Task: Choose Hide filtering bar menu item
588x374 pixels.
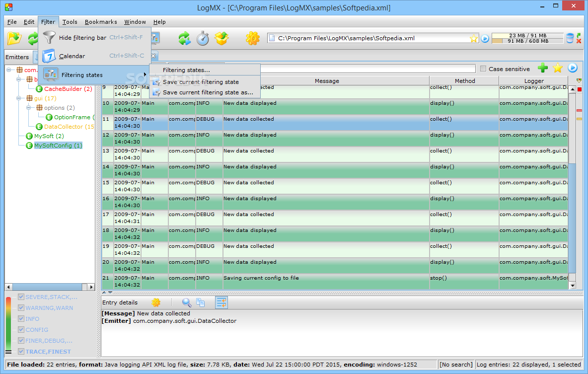Action: (94, 38)
